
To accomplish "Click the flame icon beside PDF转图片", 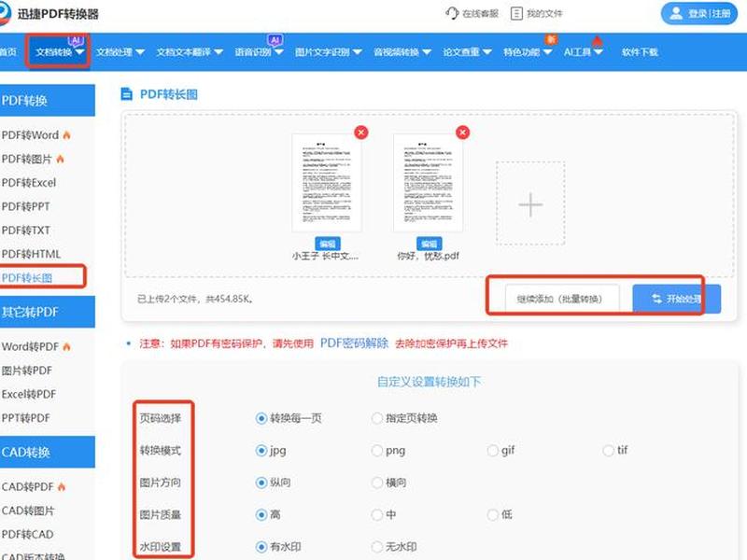I will point(60,159).
